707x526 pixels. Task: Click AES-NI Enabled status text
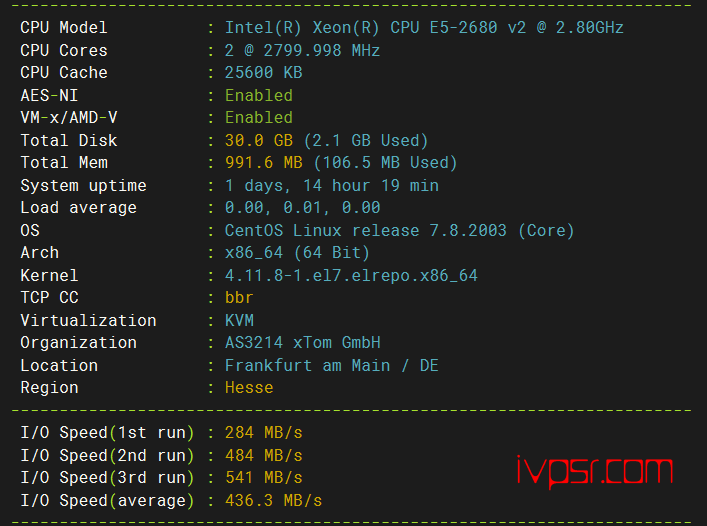(x=259, y=96)
